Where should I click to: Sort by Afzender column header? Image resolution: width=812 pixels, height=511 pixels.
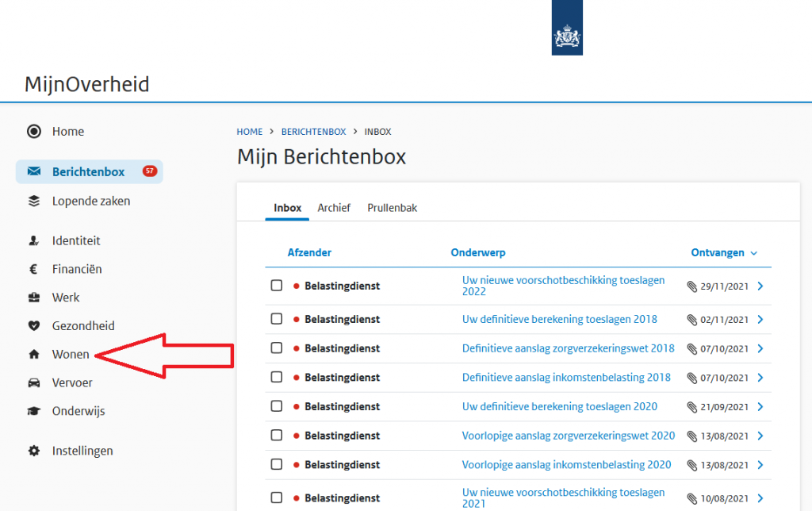click(x=309, y=252)
